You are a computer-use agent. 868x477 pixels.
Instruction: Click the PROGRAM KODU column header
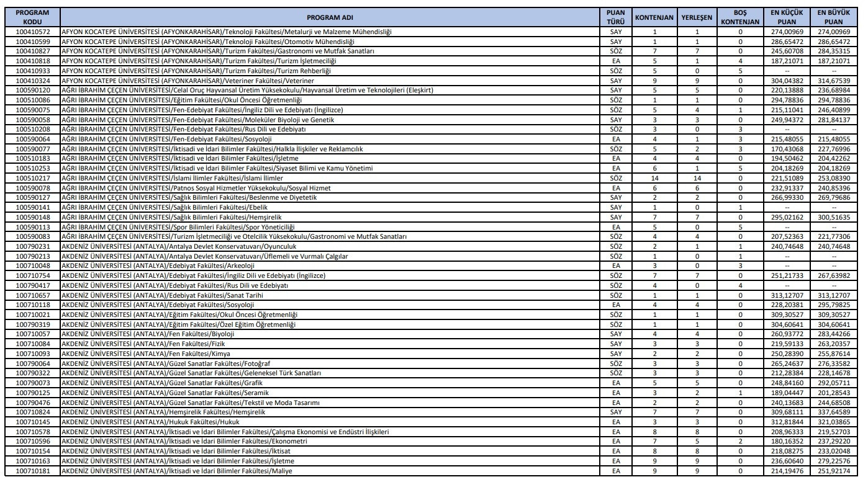(x=32, y=16)
